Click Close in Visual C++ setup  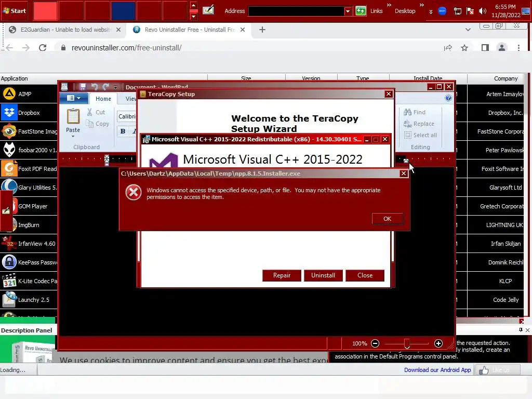click(365, 275)
